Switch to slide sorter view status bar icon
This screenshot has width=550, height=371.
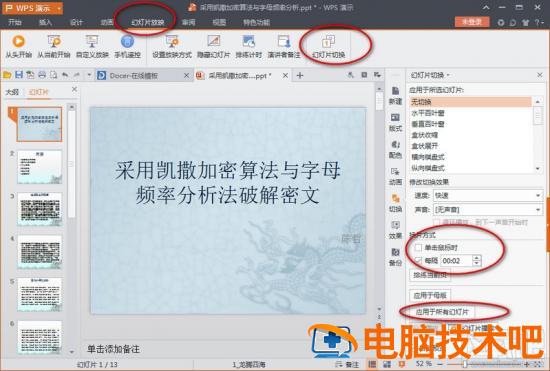tap(387, 364)
